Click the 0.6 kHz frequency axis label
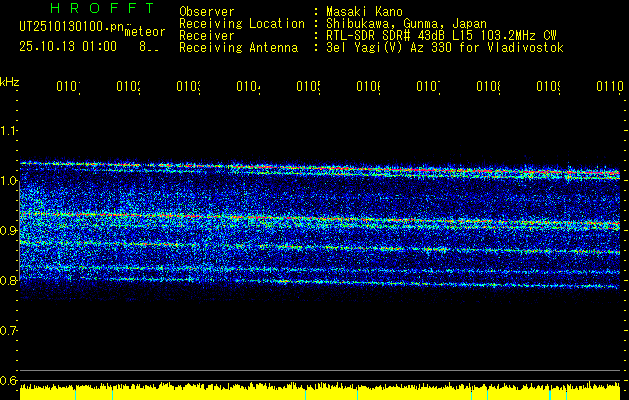This screenshot has width=629, height=400. point(9,380)
